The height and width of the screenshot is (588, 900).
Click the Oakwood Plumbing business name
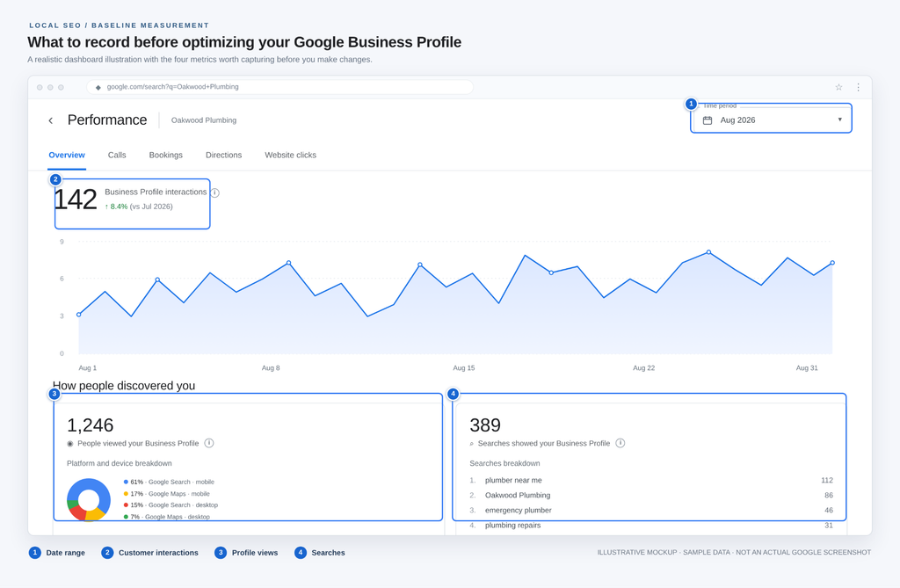point(204,120)
